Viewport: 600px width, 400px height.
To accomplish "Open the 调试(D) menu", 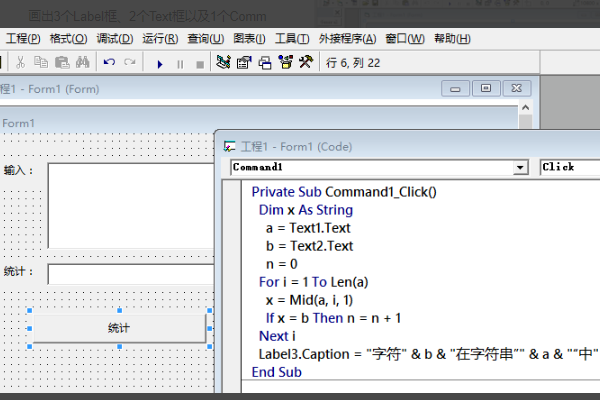I will point(115,39).
